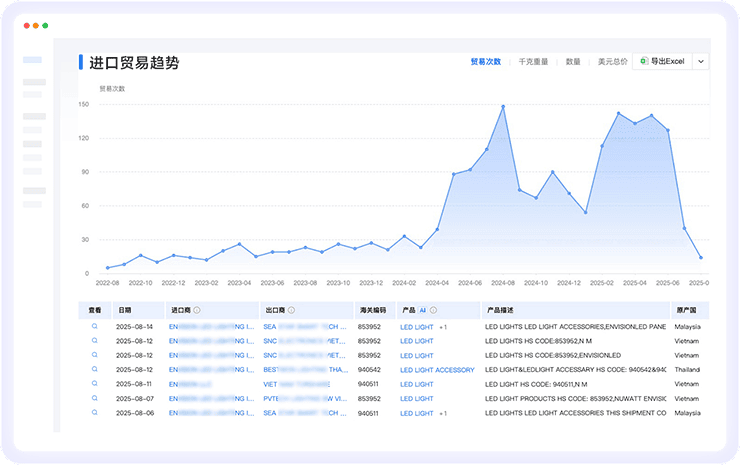Open the LED LIGHT ACCESSORY product link

[x=437, y=370]
